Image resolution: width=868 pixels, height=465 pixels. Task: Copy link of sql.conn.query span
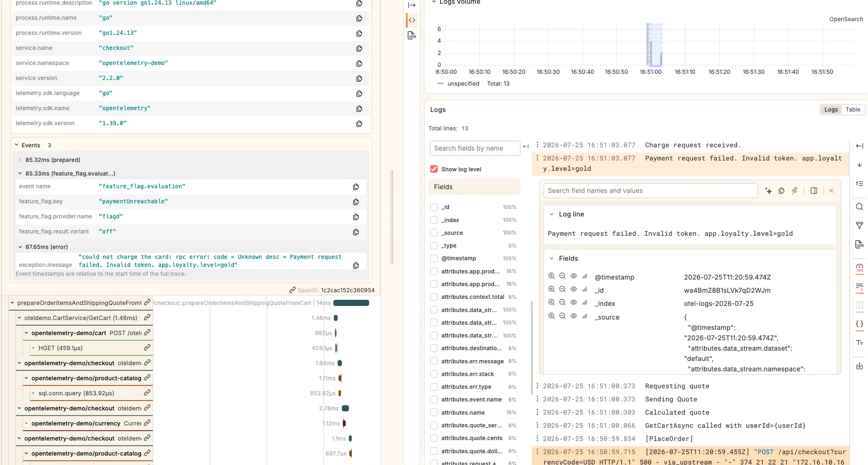click(147, 393)
